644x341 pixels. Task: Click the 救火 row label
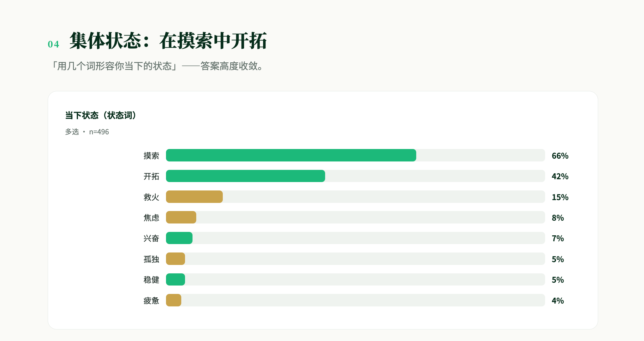coord(151,197)
